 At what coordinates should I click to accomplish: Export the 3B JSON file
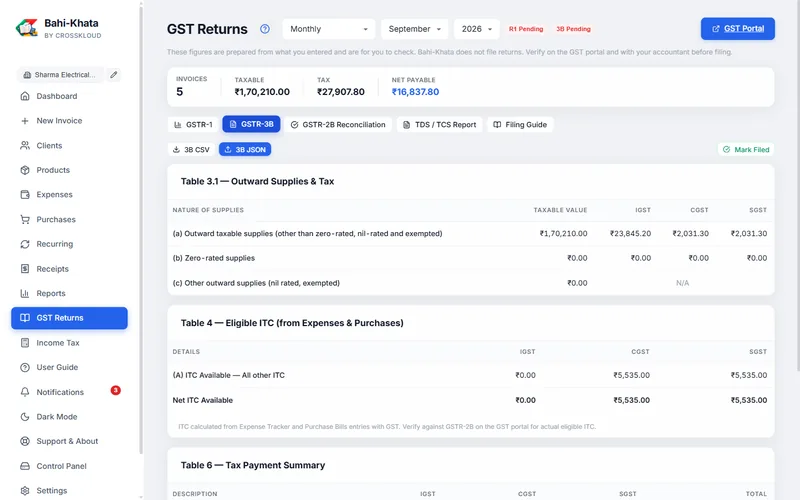click(245, 149)
